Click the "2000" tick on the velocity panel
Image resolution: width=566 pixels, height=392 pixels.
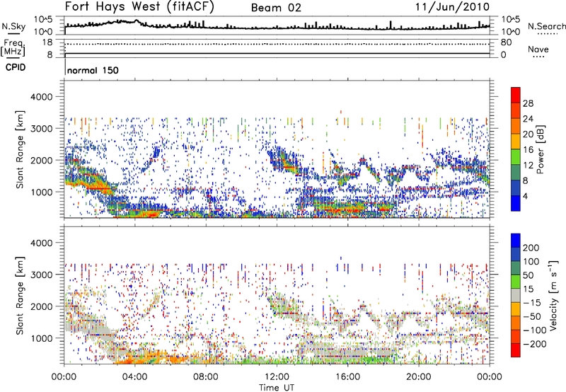click(42, 306)
